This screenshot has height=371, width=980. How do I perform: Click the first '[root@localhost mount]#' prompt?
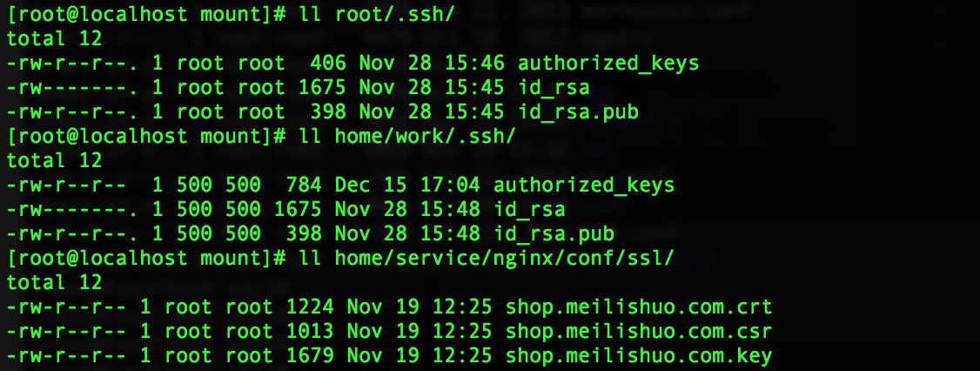147,15
